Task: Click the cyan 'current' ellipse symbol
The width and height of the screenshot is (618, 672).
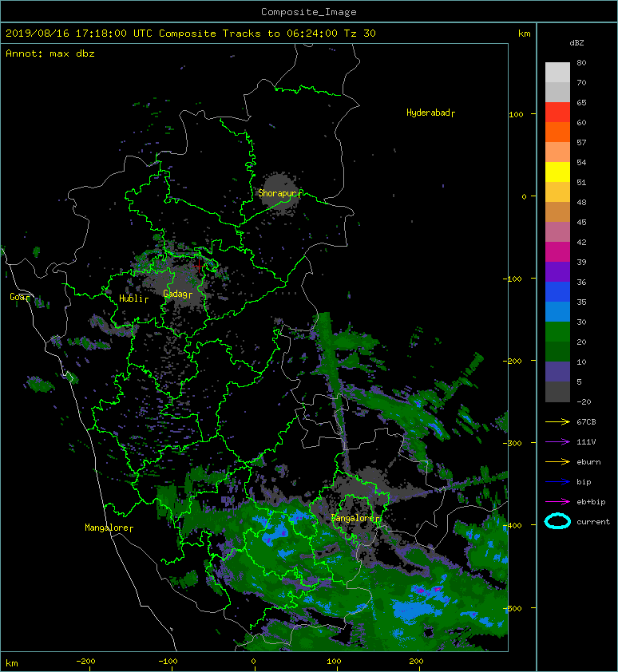Action: pyautogui.click(x=557, y=521)
